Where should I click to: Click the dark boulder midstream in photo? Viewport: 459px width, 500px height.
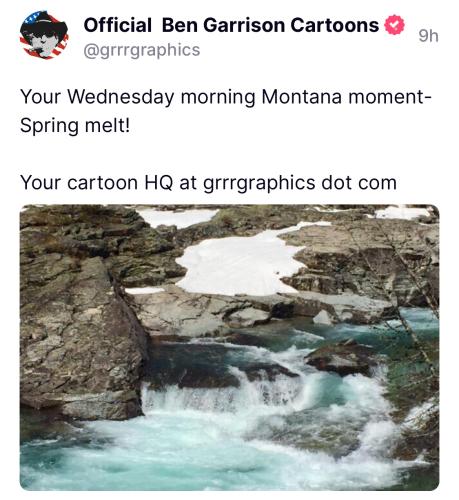tap(340, 357)
